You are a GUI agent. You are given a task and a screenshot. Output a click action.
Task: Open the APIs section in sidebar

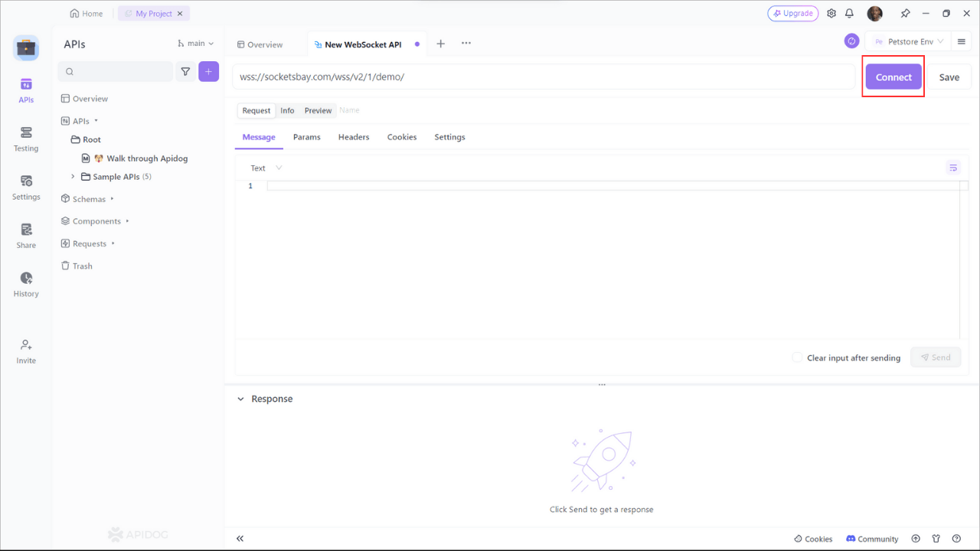[x=26, y=90]
